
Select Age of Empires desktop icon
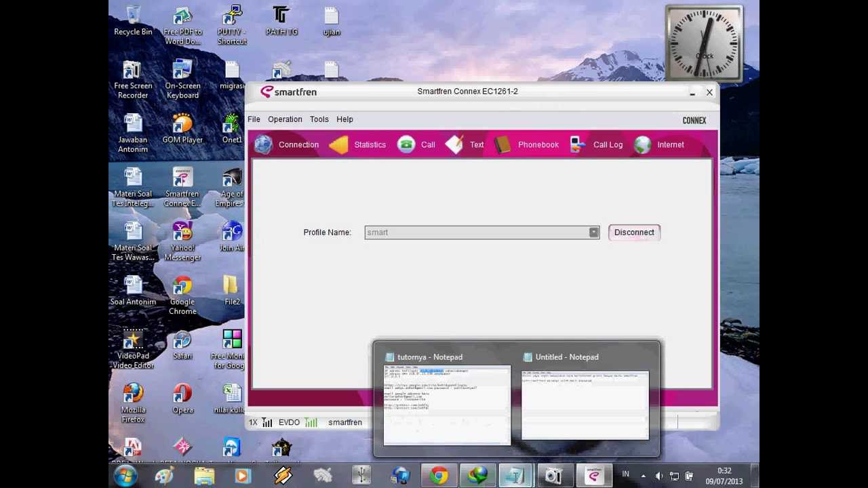click(231, 188)
